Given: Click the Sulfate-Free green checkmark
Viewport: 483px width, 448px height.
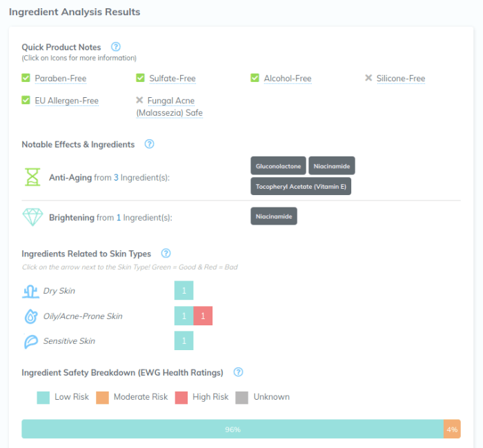Looking at the screenshot, I should point(141,78).
